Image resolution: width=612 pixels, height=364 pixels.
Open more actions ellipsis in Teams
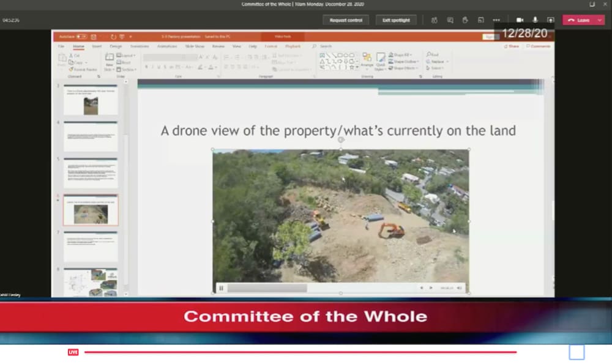click(x=496, y=20)
